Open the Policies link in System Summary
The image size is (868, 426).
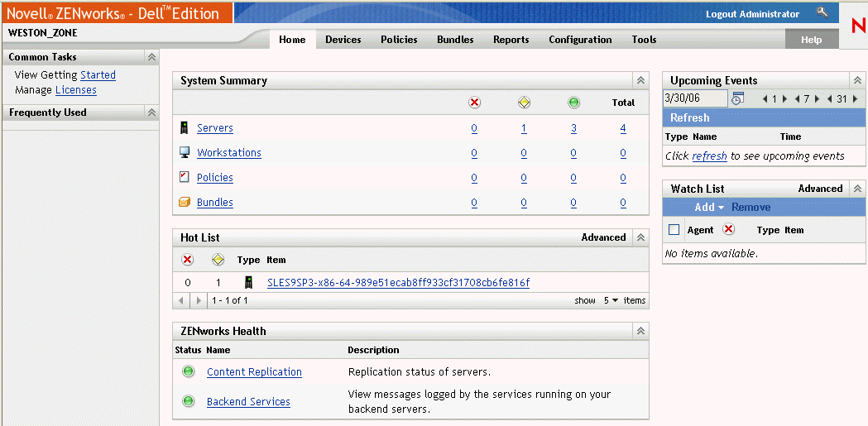click(215, 178)
